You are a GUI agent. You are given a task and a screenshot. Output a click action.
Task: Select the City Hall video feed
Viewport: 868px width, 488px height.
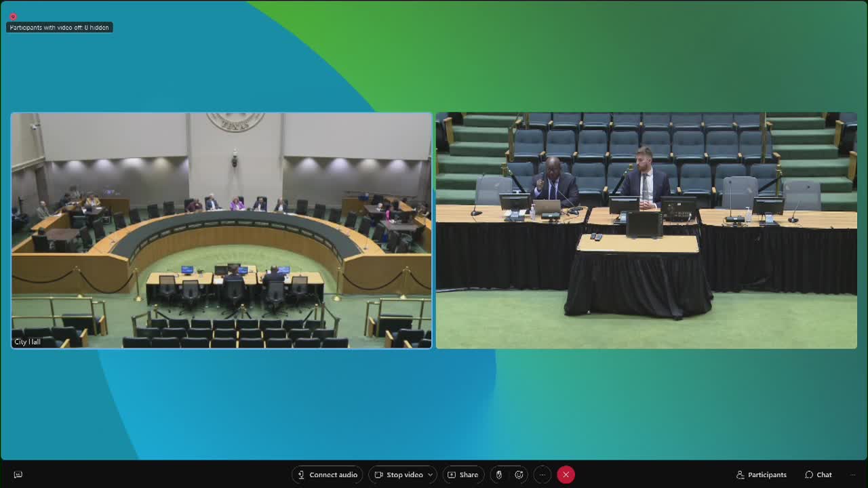coord(221,230)
